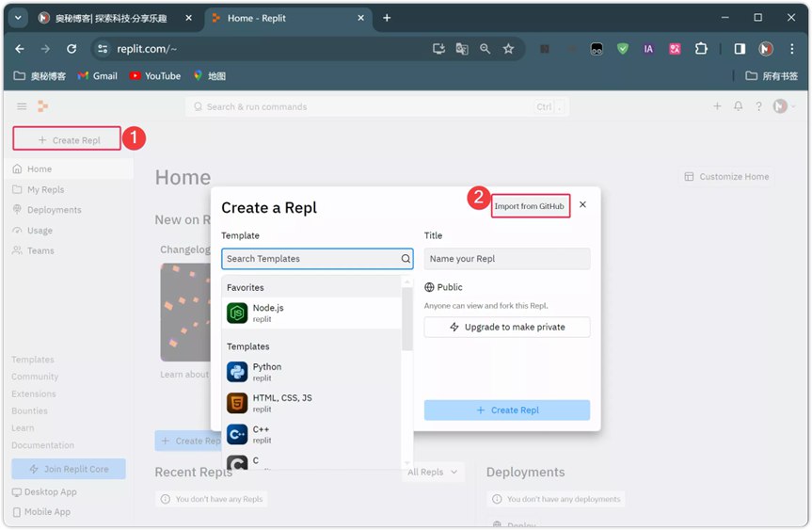This screenshot has width=812, height=530.
Task: Open the Templates sidebar link
Action: pos(33,360)
